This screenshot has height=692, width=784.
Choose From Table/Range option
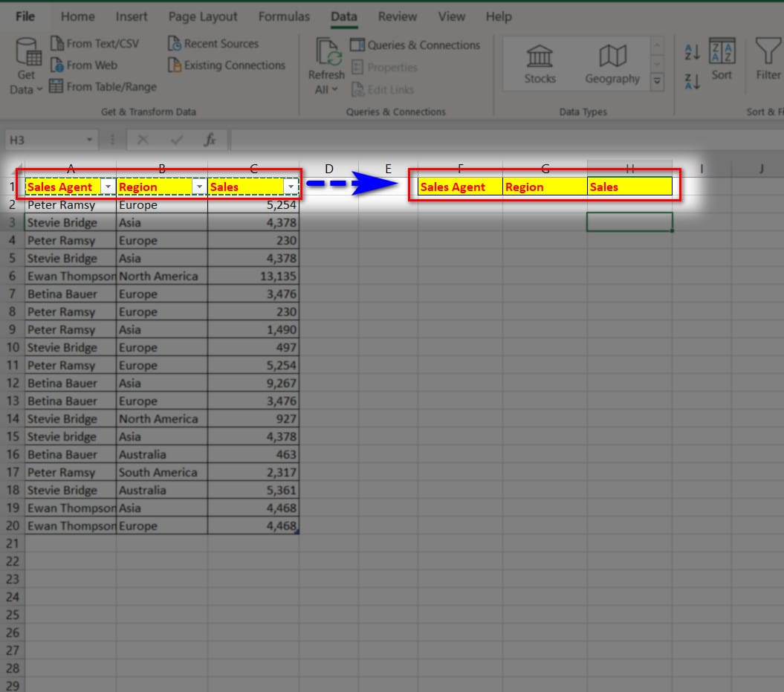(x=103, y=87)
